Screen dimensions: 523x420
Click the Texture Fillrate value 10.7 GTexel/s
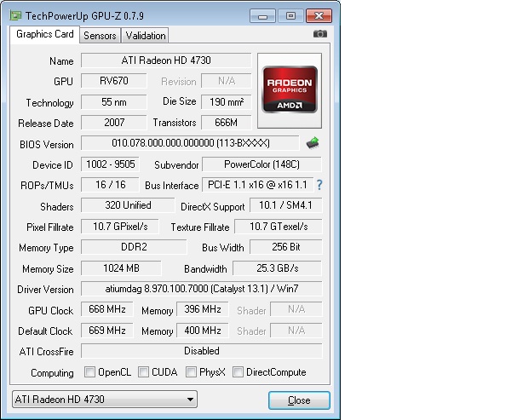tap(279, 227)
